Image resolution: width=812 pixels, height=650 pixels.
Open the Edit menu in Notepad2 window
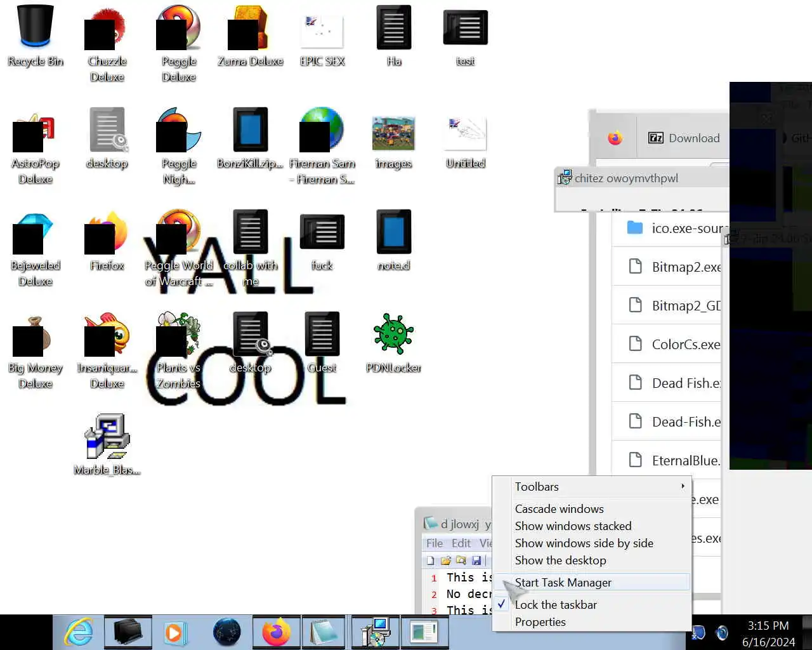point(461,543)
